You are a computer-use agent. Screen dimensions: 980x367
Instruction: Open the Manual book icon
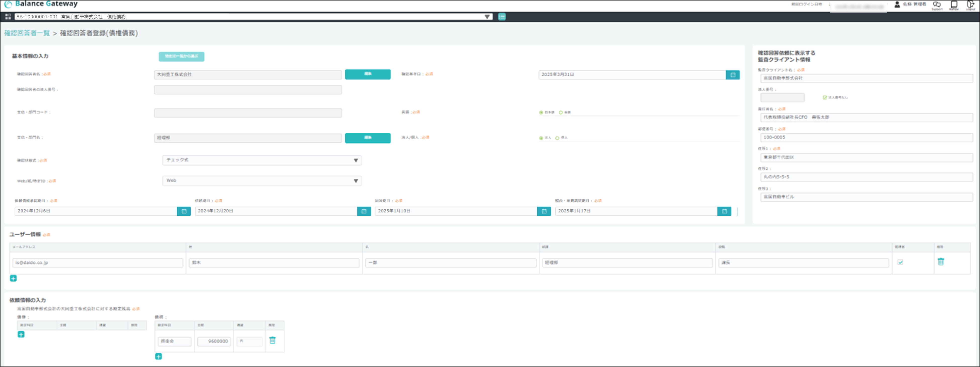(954, 5)
